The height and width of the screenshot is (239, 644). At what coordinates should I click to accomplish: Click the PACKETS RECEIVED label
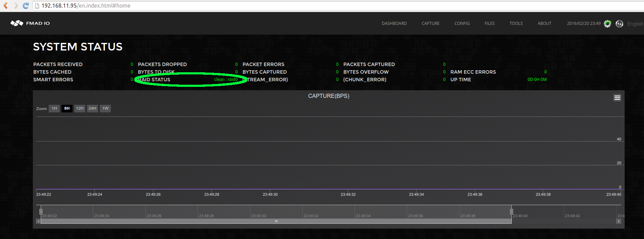[58, 64]
